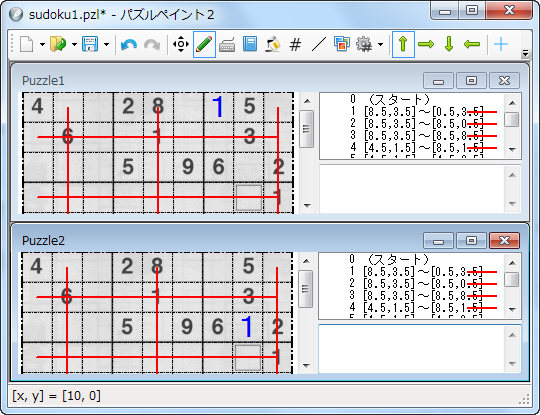Select the hash grid tool
The width and height of the screenshot is (540, 415).
(295, 44)
